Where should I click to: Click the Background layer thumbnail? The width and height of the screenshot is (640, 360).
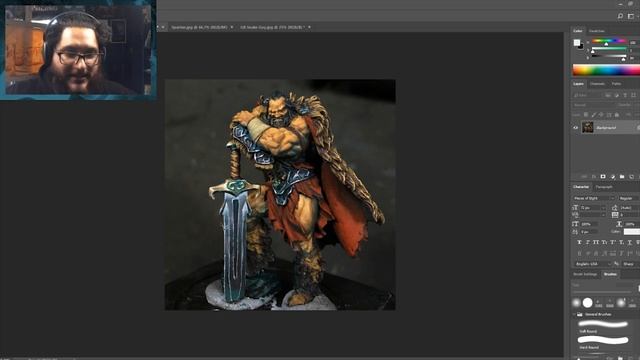point(588,127)
